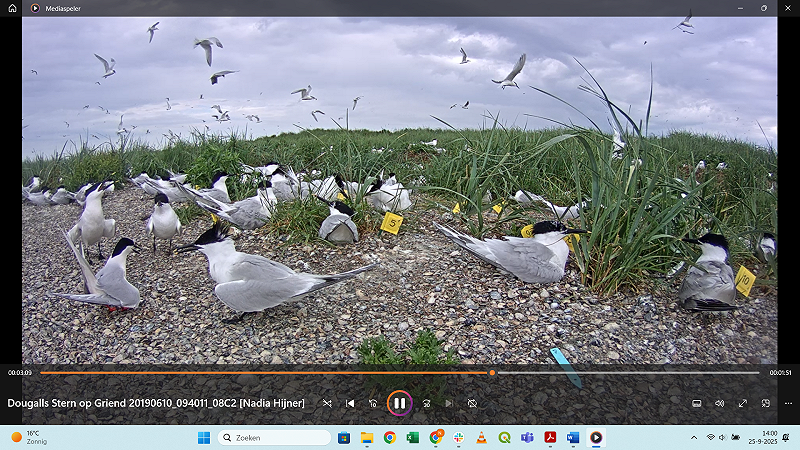Open the weather widget showing 16°C
This screenshot has height=450, width=800.
(30, 437)
